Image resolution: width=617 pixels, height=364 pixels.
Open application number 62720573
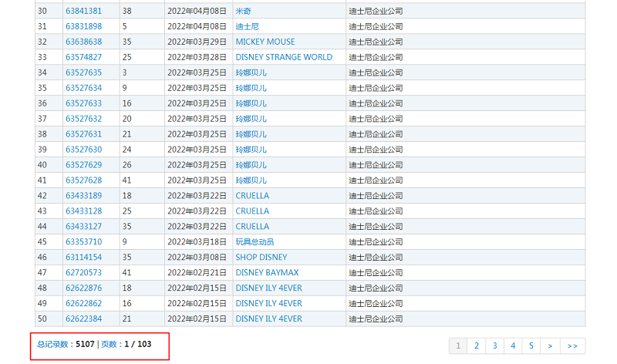point(83,272)
